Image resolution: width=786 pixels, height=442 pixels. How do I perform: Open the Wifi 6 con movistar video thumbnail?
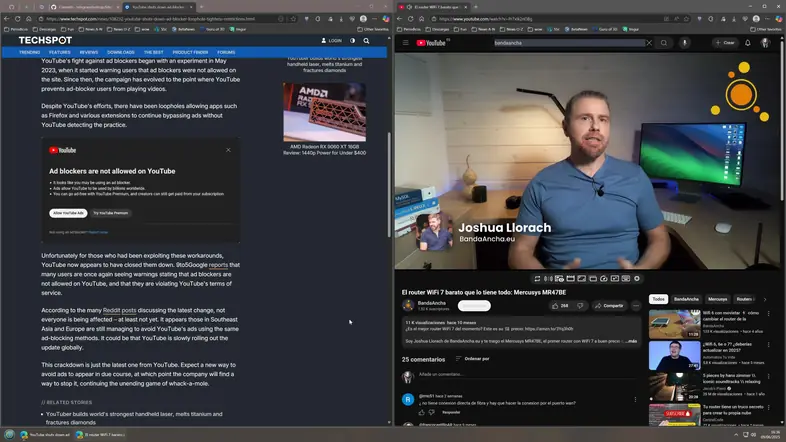tap(674, 324)
